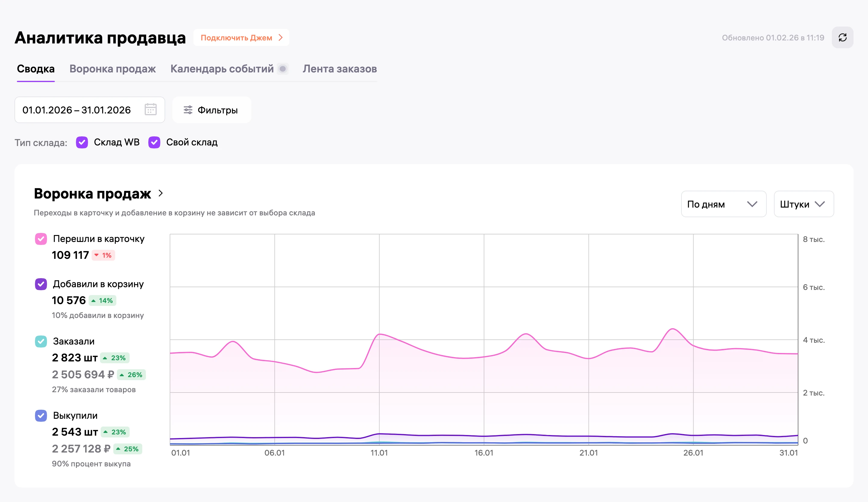The height and width of the screenshot is (502, 868).
Task: Click the Подключить Джем button
Action: coord(241,38)
